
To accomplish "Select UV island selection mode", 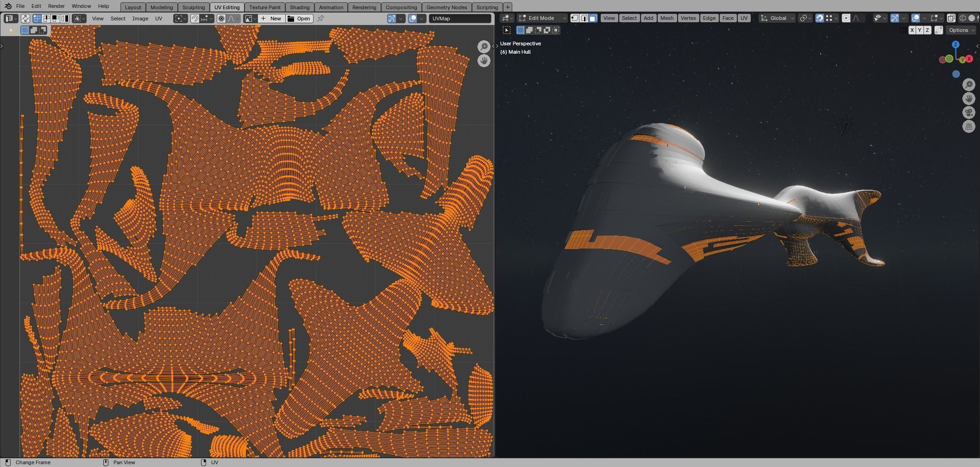I will tap(64, 19).
